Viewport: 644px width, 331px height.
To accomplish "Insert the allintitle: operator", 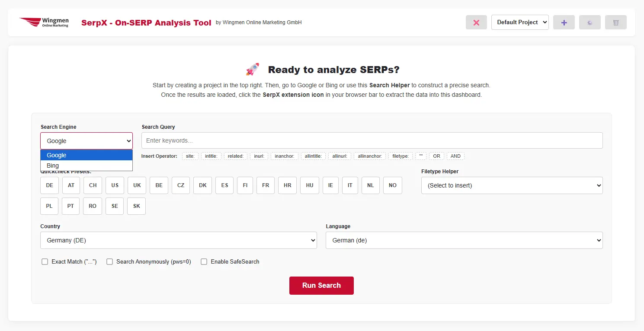I will tap(313, 156).
